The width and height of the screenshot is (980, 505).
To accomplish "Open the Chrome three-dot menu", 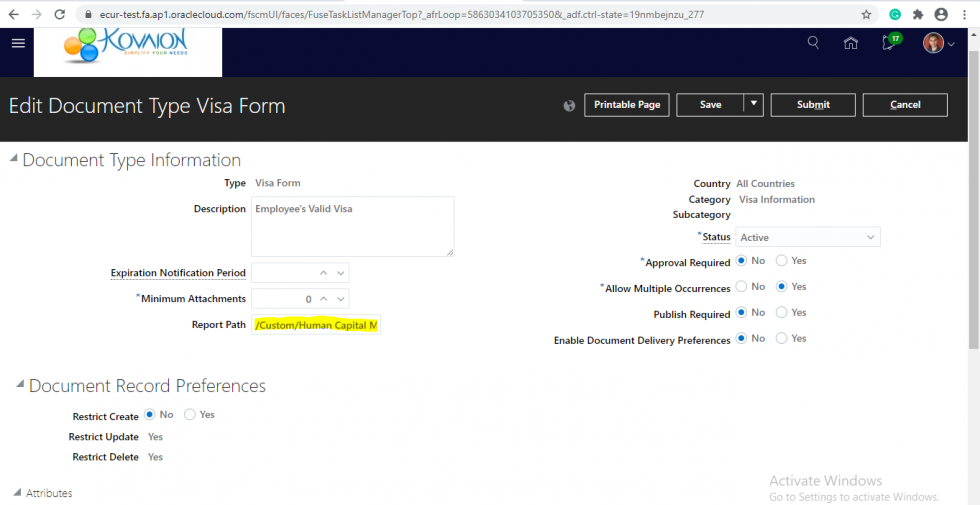I will 965,14.
